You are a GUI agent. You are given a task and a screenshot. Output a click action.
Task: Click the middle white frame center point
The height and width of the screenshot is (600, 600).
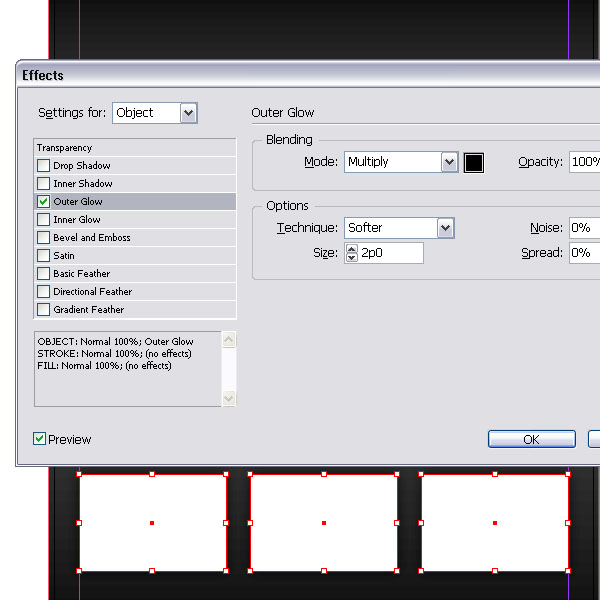pos(324,523)
